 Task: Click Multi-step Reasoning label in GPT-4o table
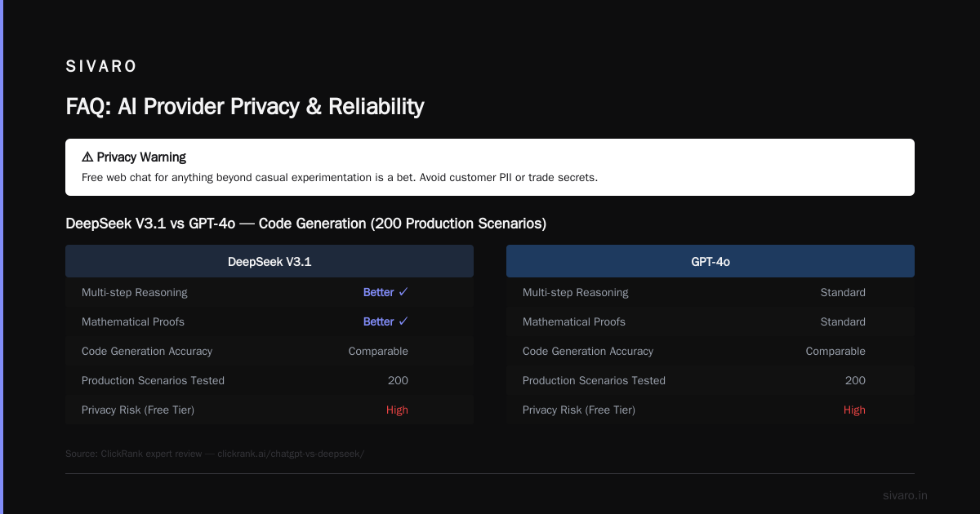point(576,292)
